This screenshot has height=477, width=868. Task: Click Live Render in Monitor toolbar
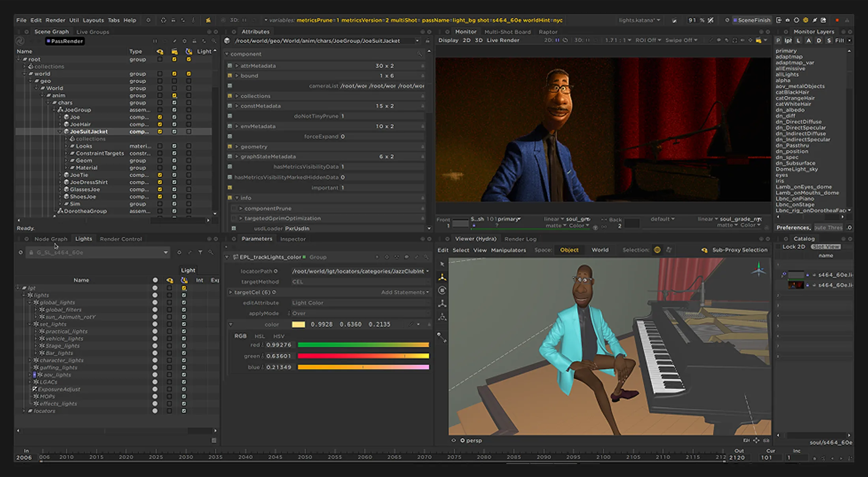(503, 40)
